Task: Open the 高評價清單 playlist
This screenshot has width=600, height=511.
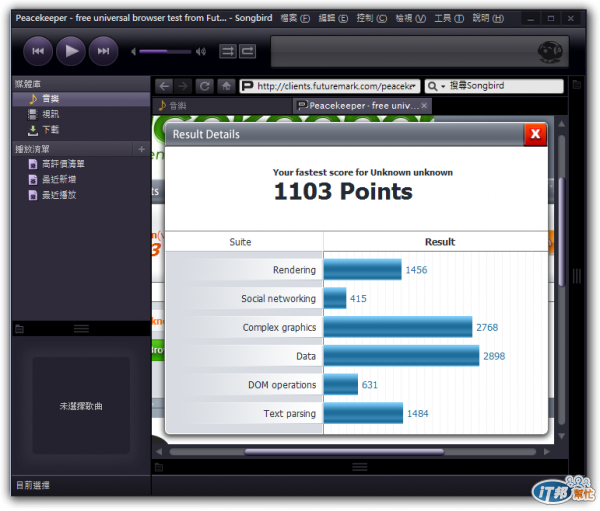Action: coord(82,164)
